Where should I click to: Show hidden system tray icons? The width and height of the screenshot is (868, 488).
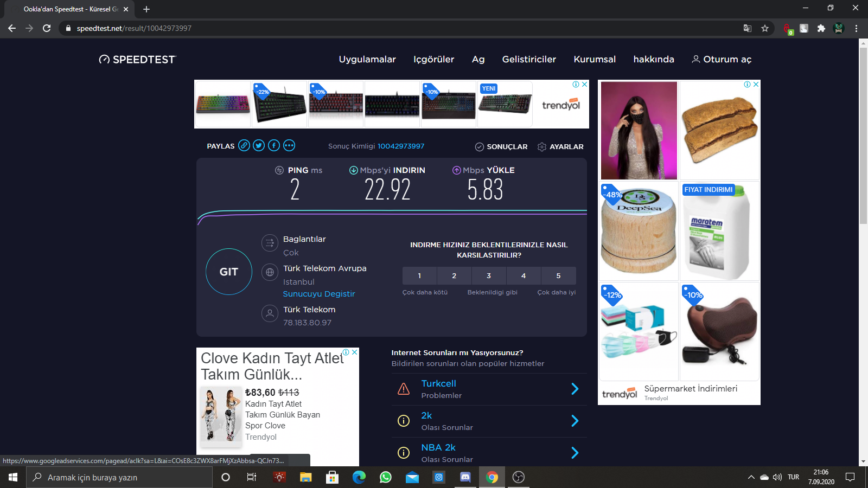[751, 477]
